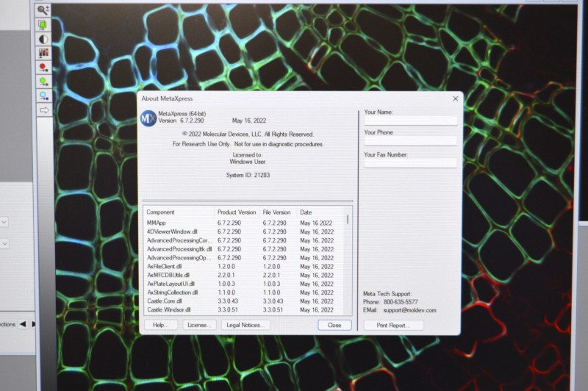Click the right arrow toolbar icon
588x391 pixels.
[43, 110]
